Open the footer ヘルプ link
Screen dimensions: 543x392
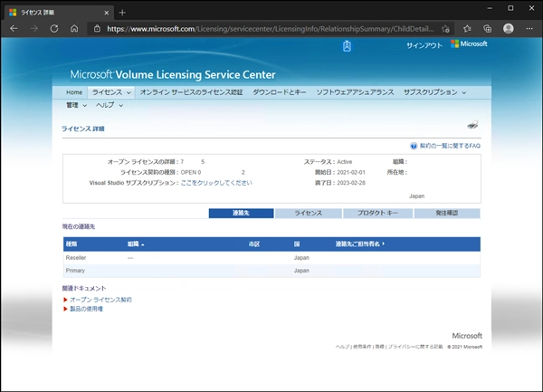342,347
